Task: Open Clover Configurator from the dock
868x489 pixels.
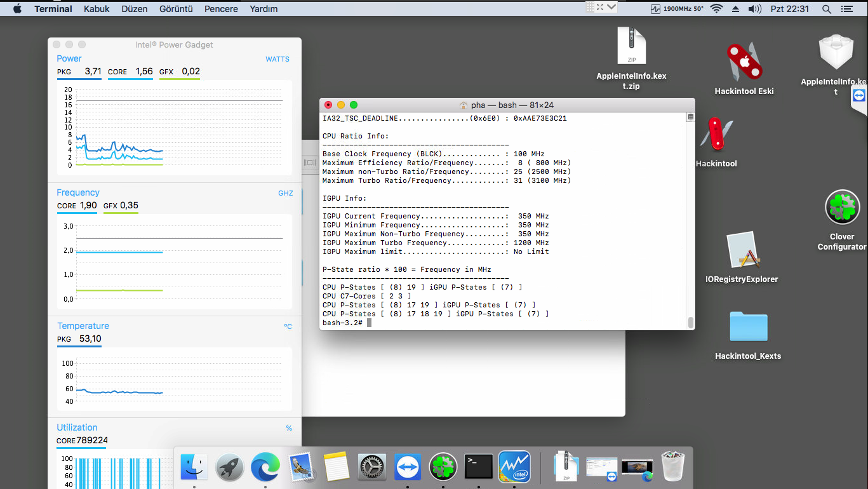Action: [443, 468]
